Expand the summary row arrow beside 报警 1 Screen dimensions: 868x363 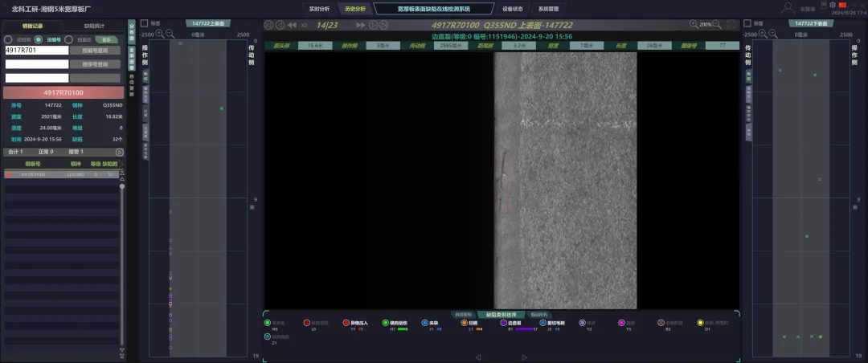pyautogui.click(x=119, y=152)
